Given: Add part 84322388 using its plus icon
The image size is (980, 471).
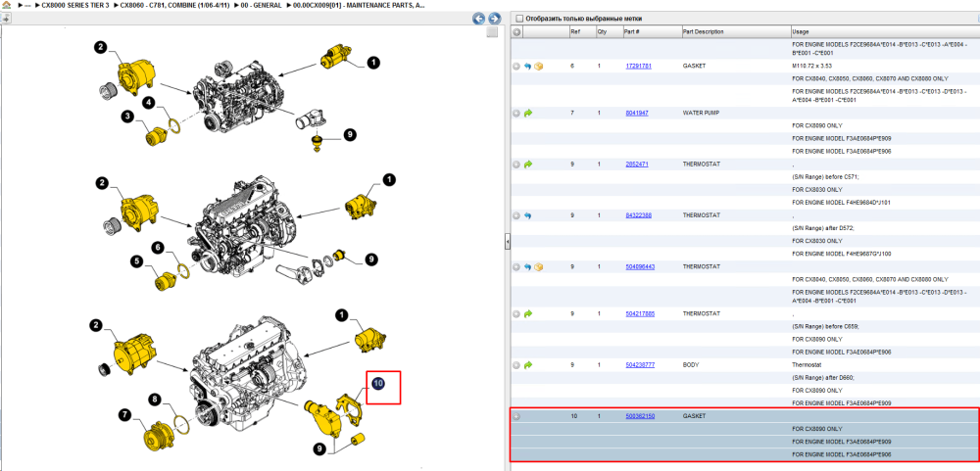Looking at the screenshot, I should coord(516,215).
